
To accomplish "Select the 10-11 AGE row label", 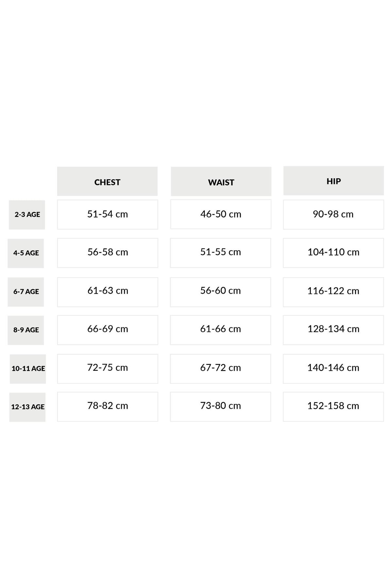I will (x=28, y=369).
